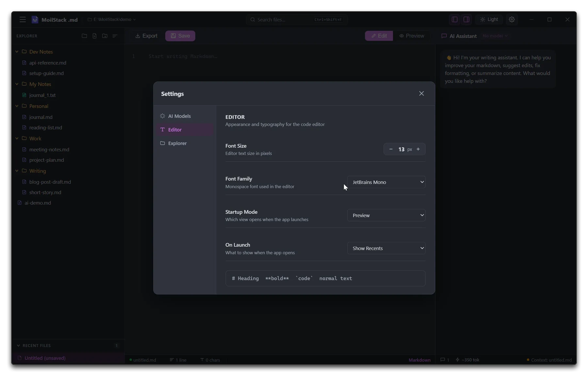Click the open folder icon in Explorer header
Image resolution: width=588 pixels, height=376 pixels.
pos(84,36)
